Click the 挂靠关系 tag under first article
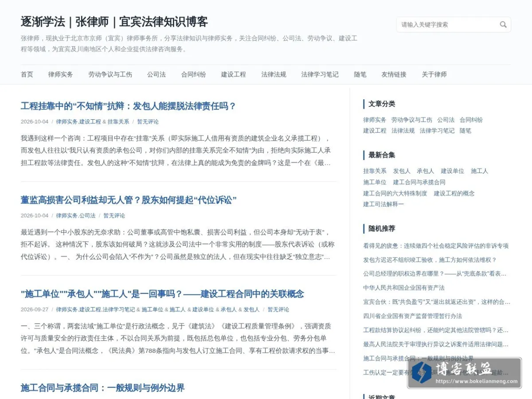Image resolution: width=532 pixels, height=399 pixels. [x=118, y=121]
